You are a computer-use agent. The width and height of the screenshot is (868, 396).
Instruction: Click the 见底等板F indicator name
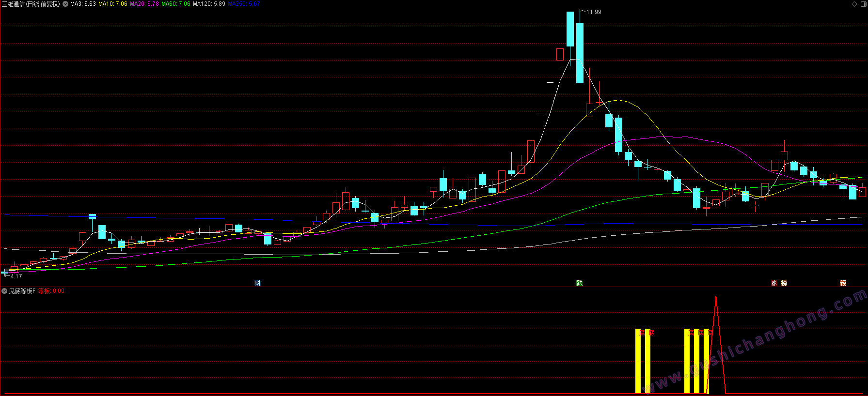[x=22, y=291]
